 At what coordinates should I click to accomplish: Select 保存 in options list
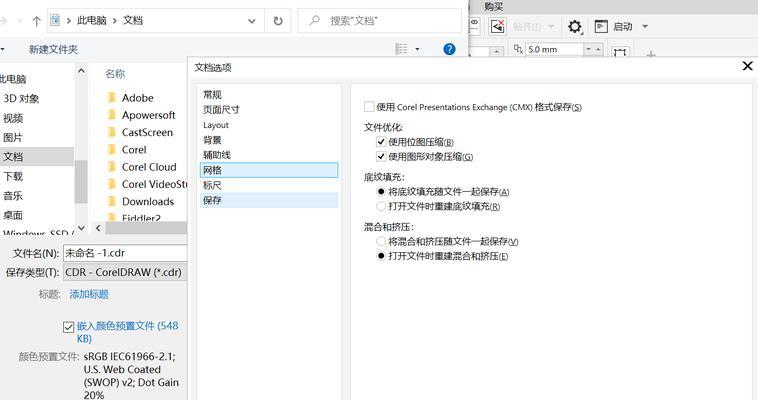[x=269, y=200]
